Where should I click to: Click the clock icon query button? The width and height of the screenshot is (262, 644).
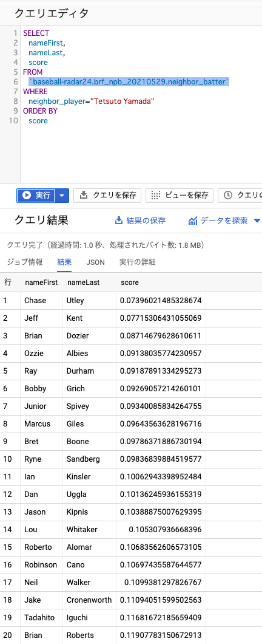point(240,196)
